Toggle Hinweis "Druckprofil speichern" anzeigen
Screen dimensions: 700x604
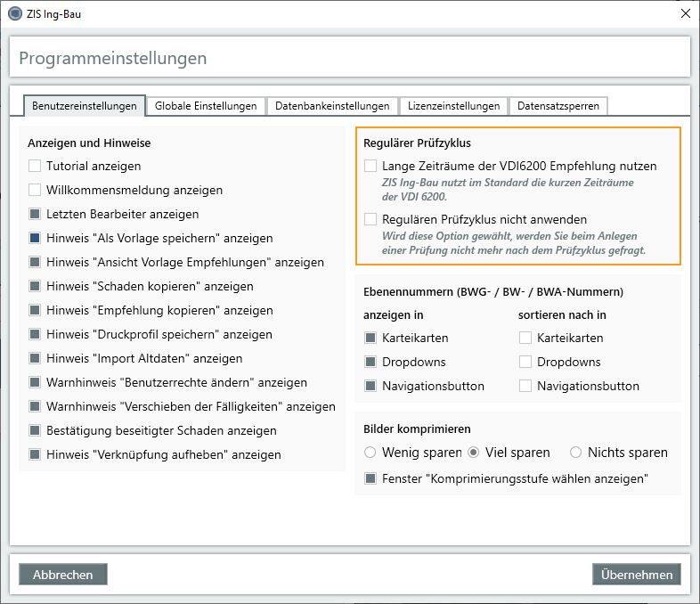35,334
